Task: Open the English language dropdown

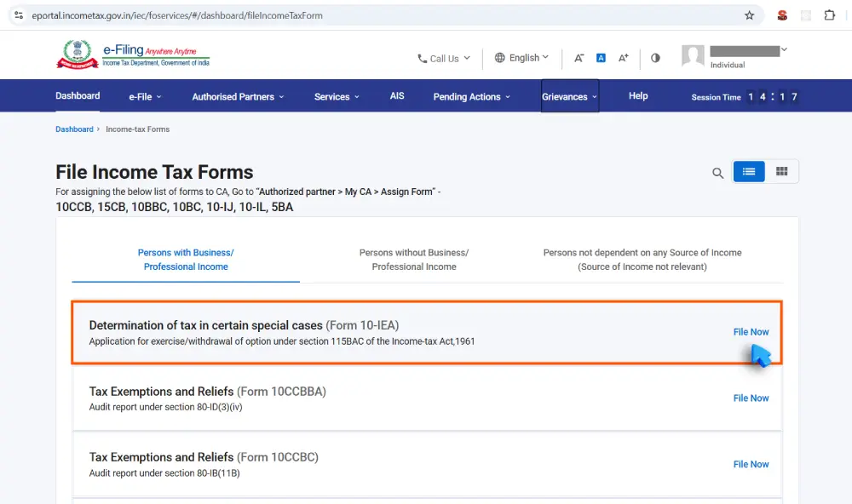Action: [x=521, y=58]
